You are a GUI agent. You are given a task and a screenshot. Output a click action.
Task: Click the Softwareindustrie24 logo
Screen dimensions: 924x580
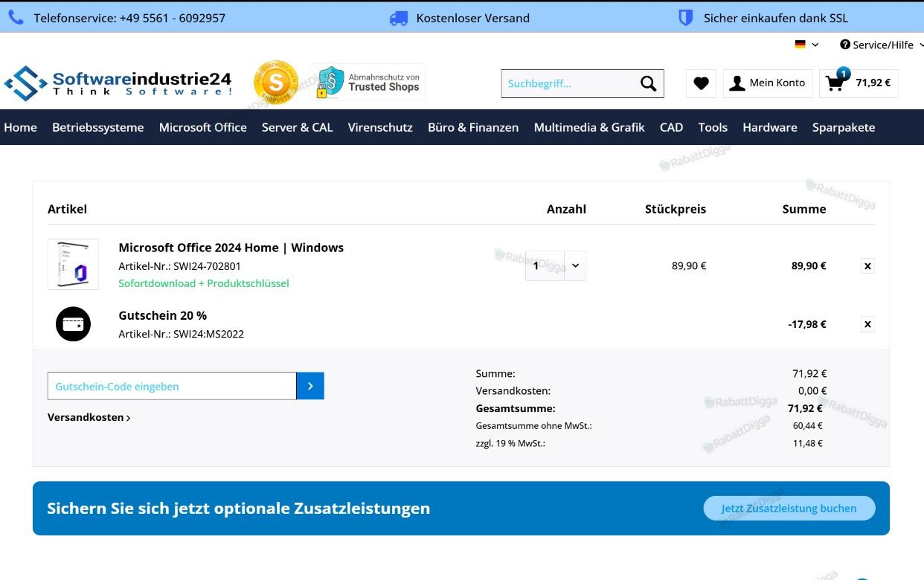[118, 83]
